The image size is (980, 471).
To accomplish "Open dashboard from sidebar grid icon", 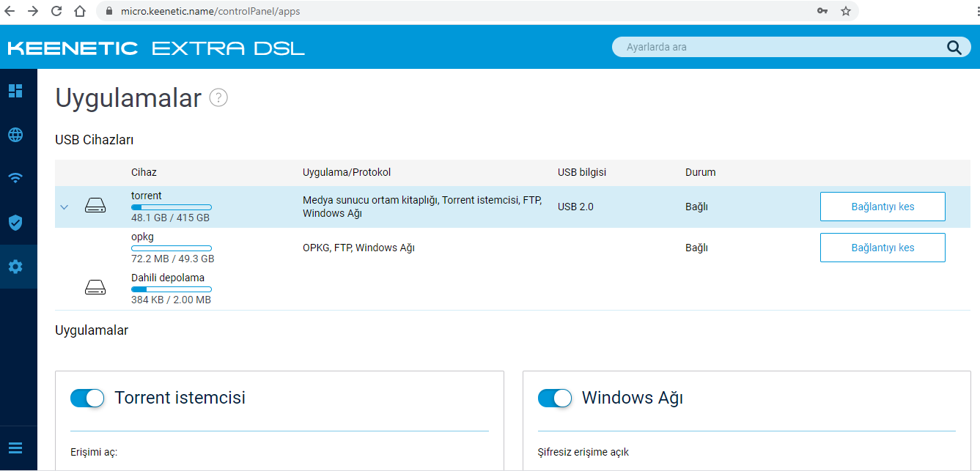I will coord(15,91).
